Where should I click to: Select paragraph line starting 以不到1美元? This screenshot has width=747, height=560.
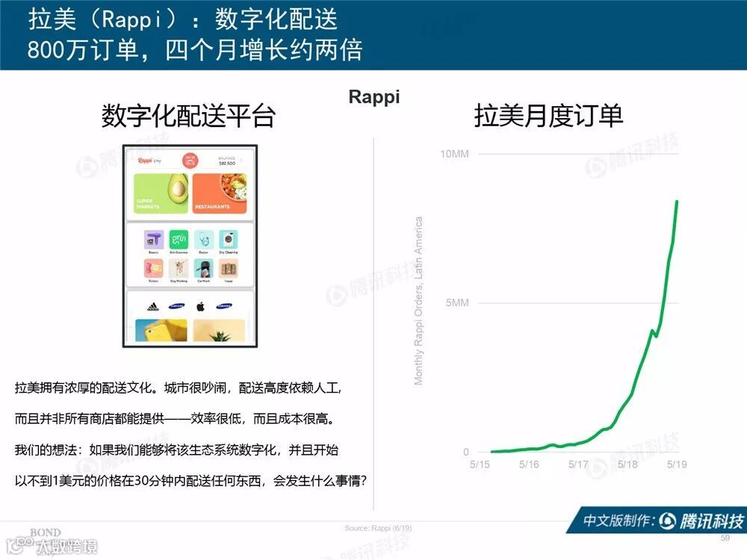[x=190, y=481]
